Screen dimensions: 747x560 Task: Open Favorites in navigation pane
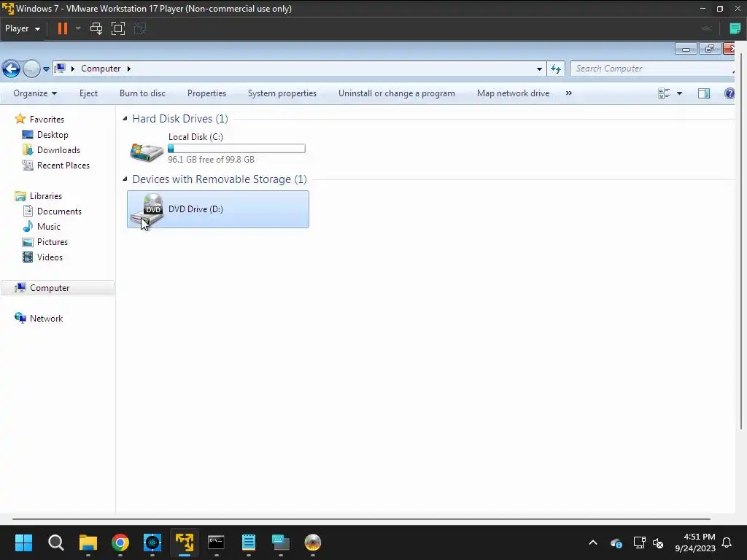(47, 120)
